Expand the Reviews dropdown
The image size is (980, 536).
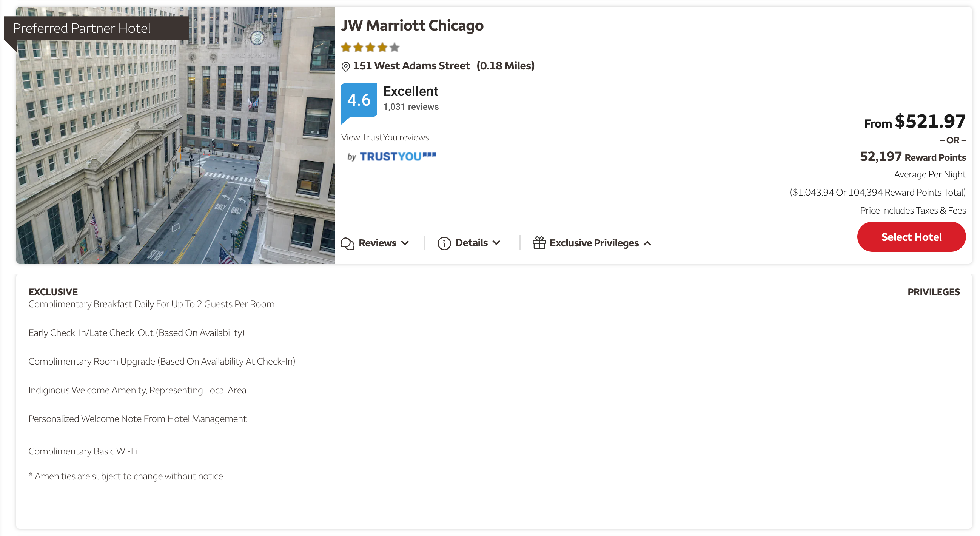375,243
